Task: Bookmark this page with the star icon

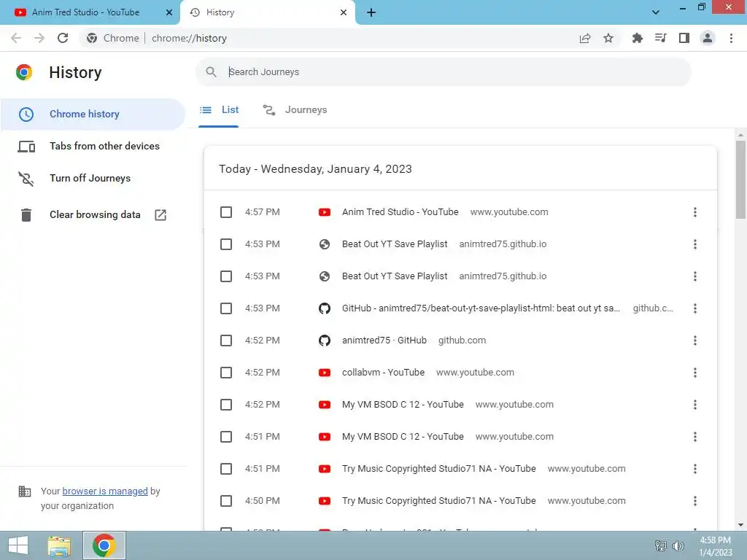Action: click(x=608, y=38)
